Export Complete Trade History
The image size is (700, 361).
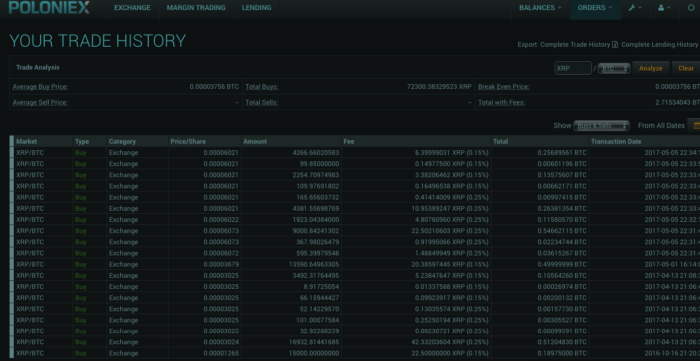pyautogui.click(x=575, y=45)
